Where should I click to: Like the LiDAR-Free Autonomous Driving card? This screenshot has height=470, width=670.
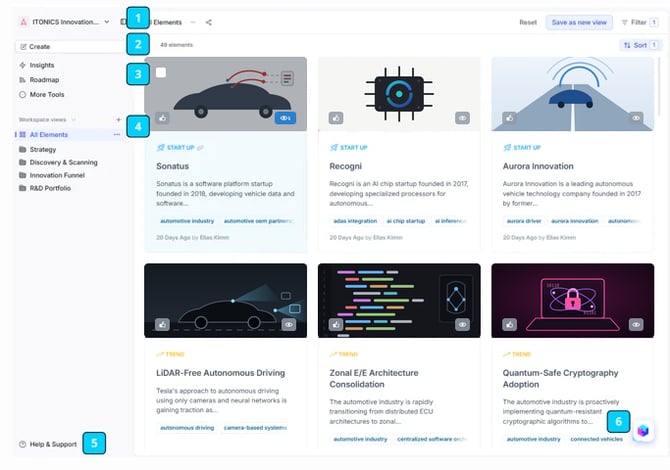tap(162, 325)
